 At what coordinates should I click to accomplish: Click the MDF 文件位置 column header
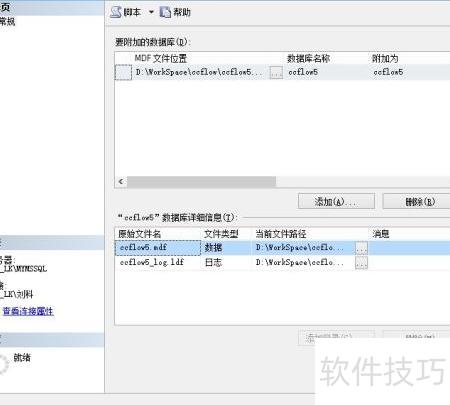[161, 59]
